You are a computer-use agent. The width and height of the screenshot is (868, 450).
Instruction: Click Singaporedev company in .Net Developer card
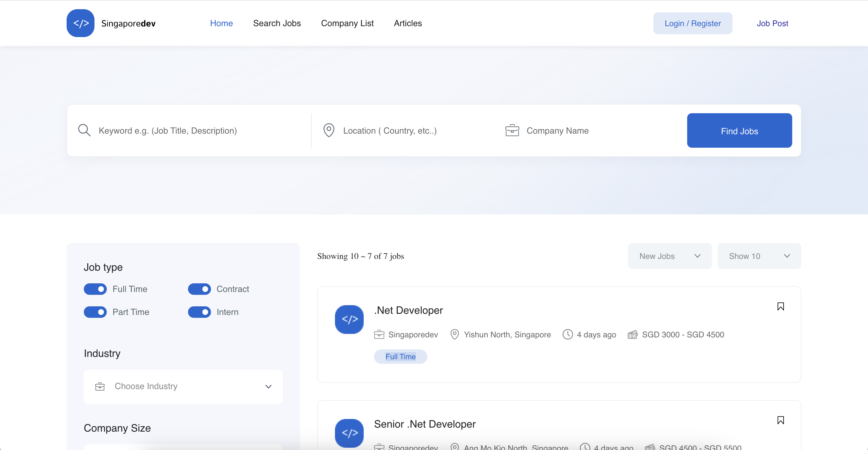(413, 334)
